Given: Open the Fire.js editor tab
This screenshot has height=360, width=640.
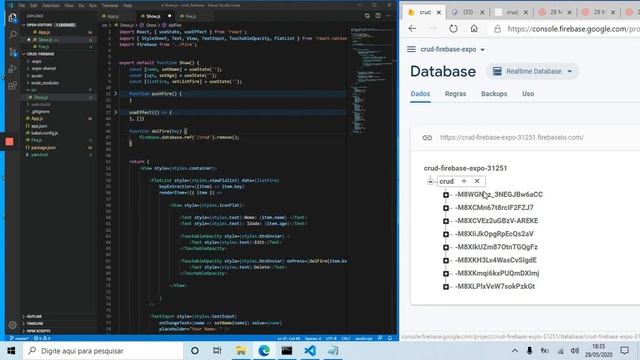Looking at the screenshot, I should (x=191, y=16).
